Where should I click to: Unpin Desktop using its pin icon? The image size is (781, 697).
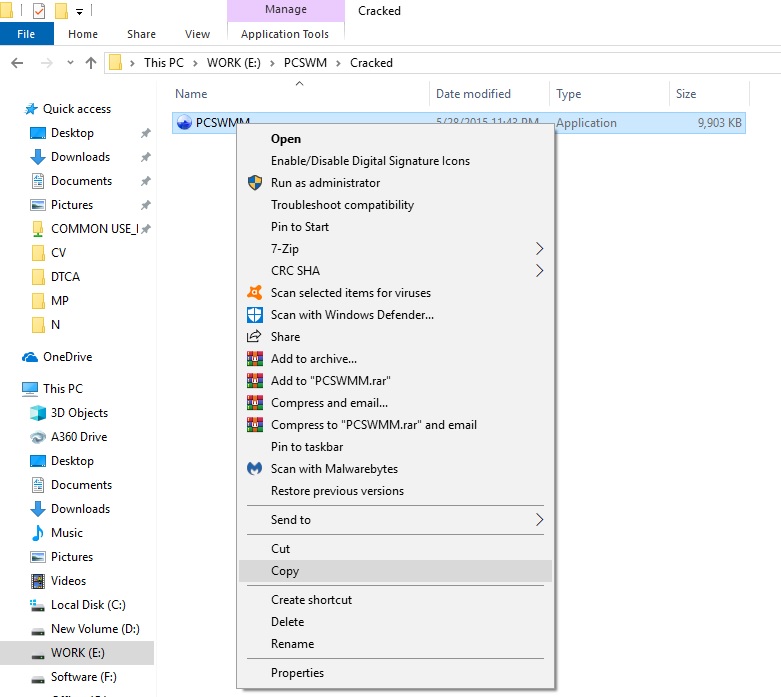coord(145,133)
